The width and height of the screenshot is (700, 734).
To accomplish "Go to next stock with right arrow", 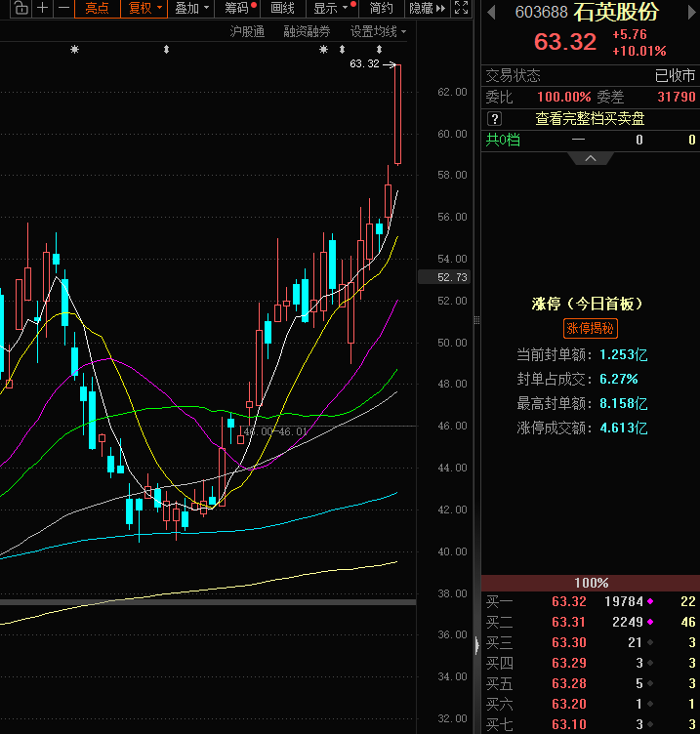I will coord(691,12).
